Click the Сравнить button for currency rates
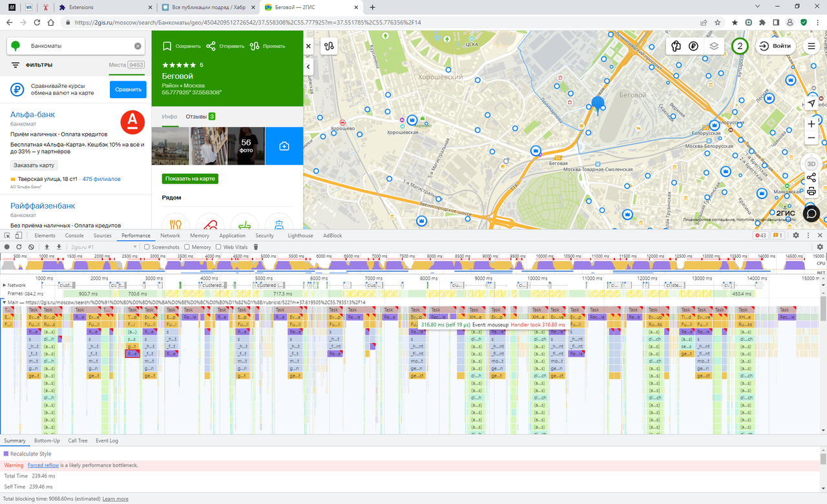The height and width of the screenshot is (504, 827). tap(127, 89)
